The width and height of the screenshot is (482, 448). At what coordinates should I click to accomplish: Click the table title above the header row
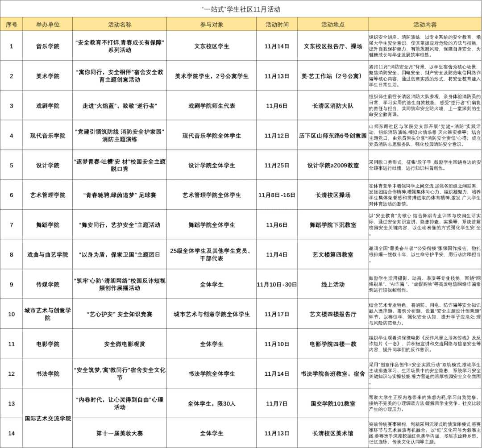point(241,9)
